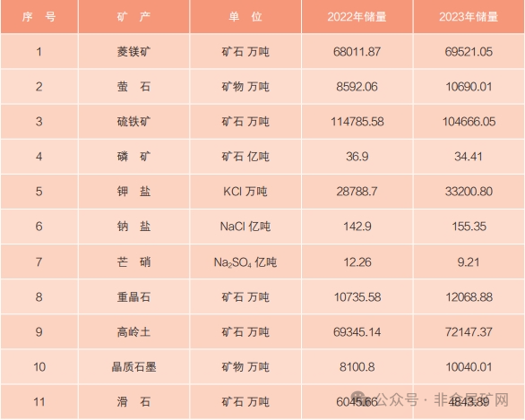Click the value 34.41
Screen dimensions: 525x420
(469, 157)
